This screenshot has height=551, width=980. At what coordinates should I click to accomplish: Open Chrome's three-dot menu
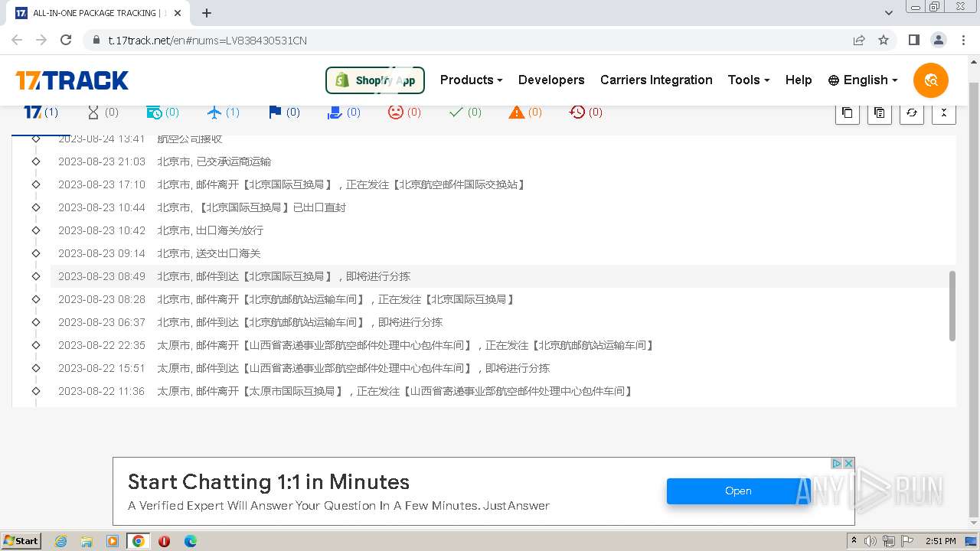click(x=962, y=41)
